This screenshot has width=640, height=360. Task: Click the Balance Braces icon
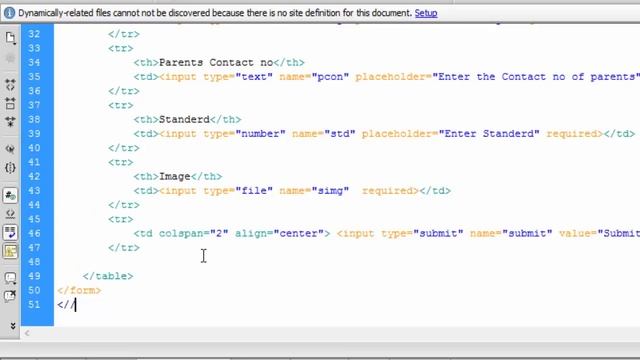click(x=10, y=167)
